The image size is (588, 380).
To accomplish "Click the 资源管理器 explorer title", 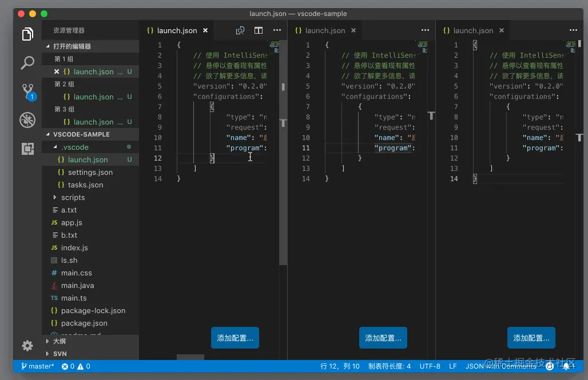I will point(69,30).
